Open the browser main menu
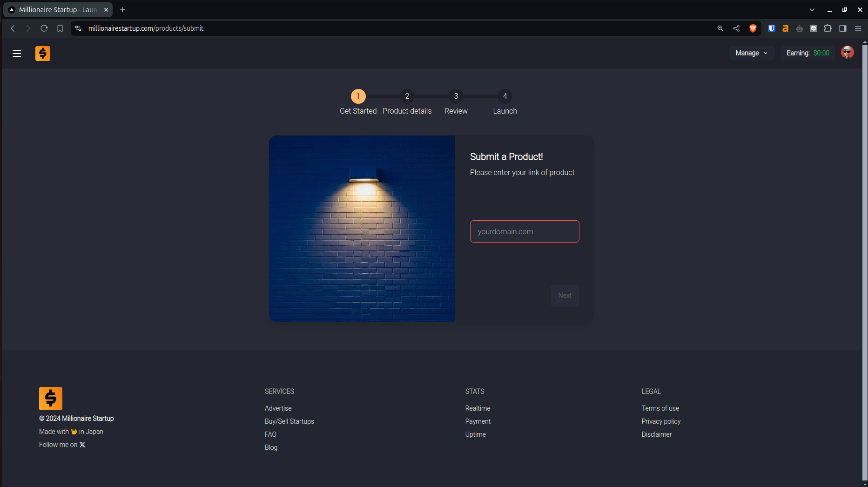This screenshot has height=487, width=868. [858, 28]
